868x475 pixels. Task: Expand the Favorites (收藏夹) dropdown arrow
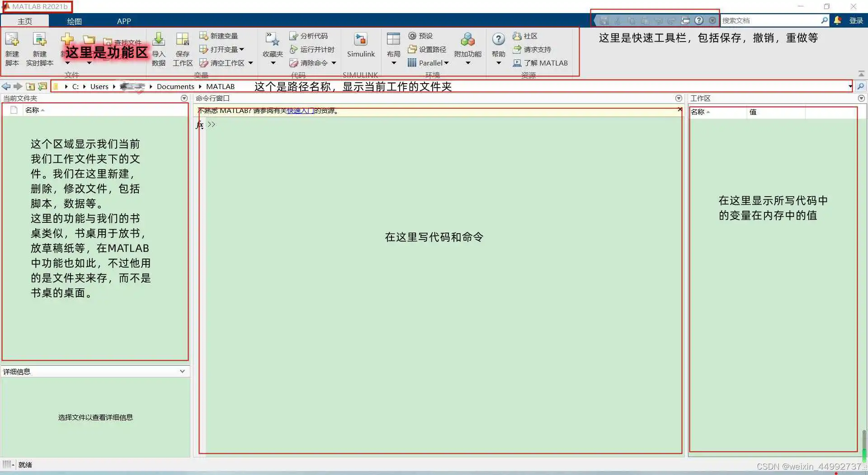(x=273, y=63)
